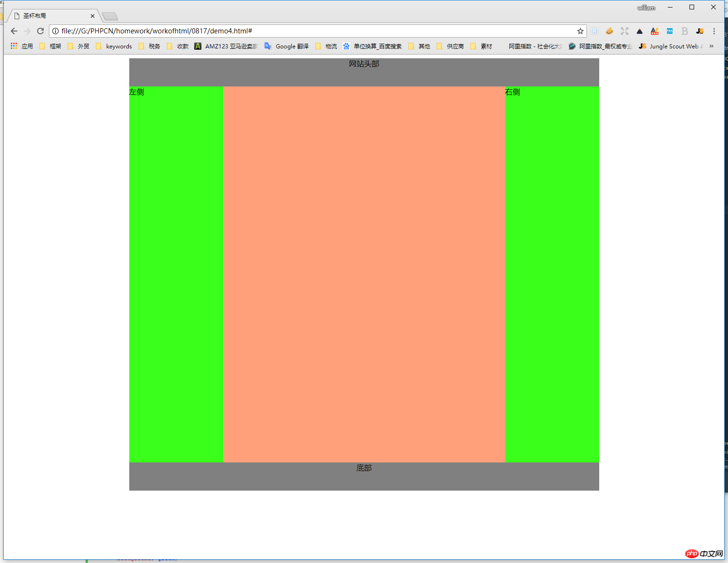
Task: Open the 阿里指数 - 社会化大 bookmark
Action: pyautogui.click(x=531, y=46)
